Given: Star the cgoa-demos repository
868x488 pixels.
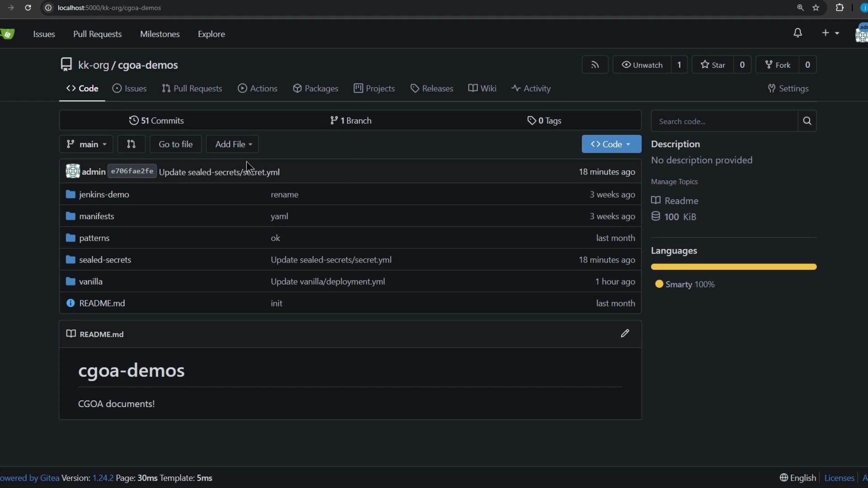Looking at the screenshot, I should coord(713,65).
